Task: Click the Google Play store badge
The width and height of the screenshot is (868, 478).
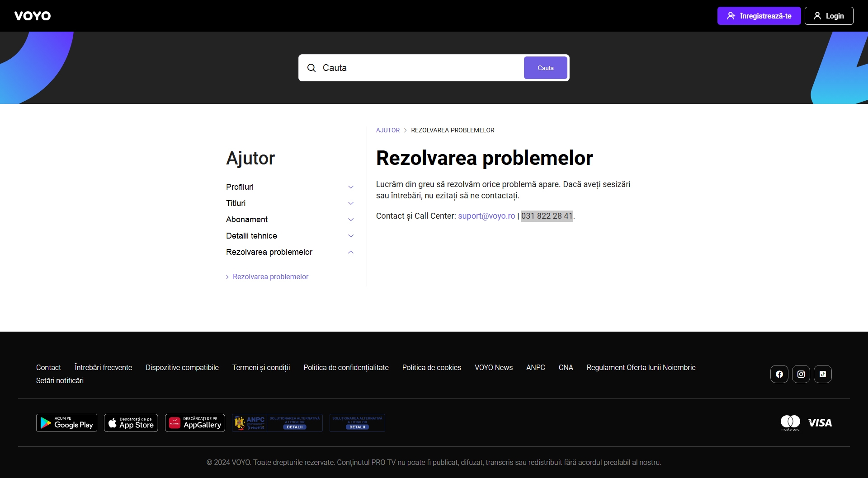Action: 66,423
